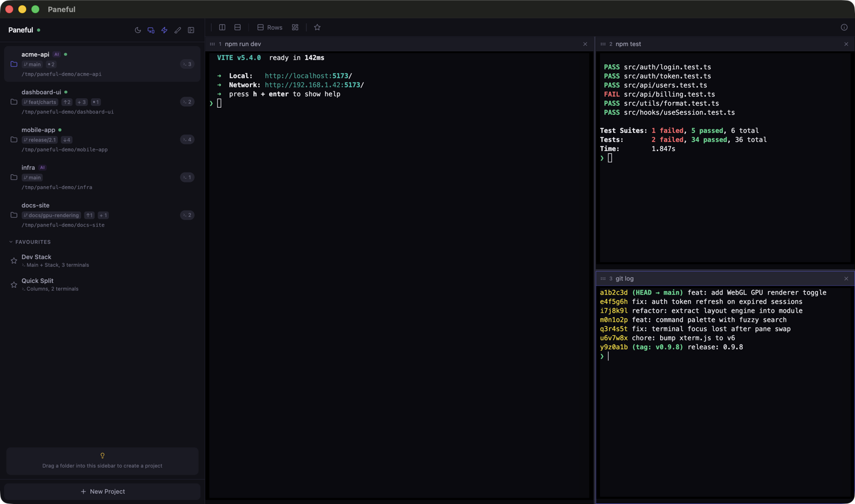The image size is (855, 504).
Task: Click the New Project button
Action: 102,492
